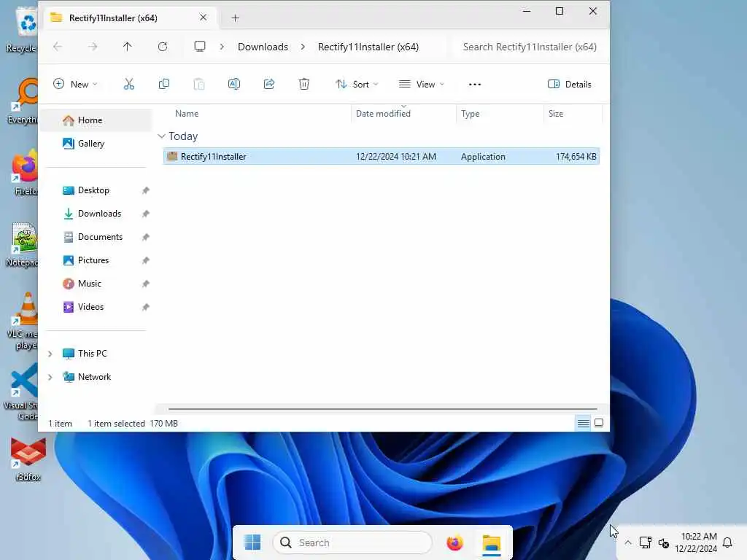Click the muted volume tray icon
Screen dimensions: 747x560
coord(664,542)
